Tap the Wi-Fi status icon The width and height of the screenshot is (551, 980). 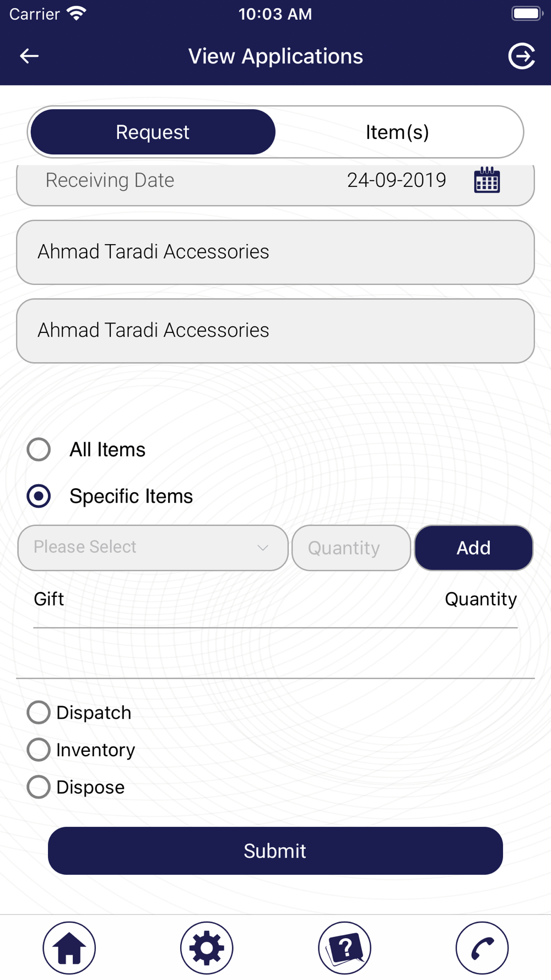click(x=77, y=14)
